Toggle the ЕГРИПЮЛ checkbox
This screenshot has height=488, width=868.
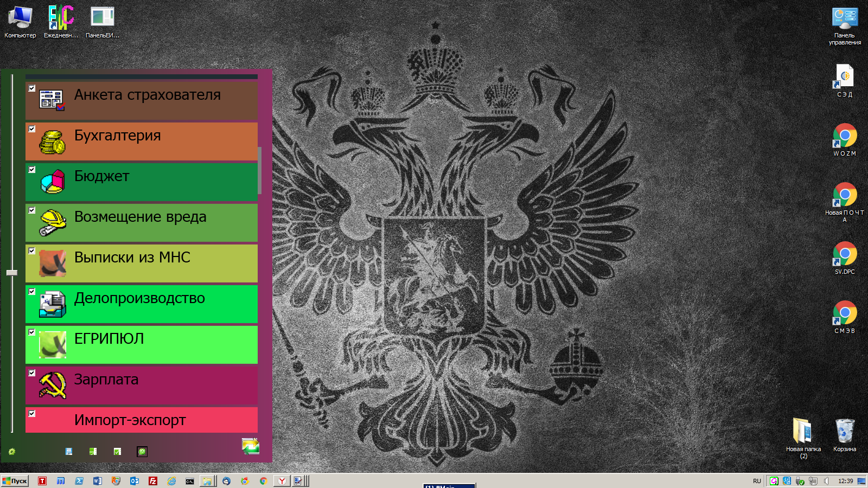[32, 332]
